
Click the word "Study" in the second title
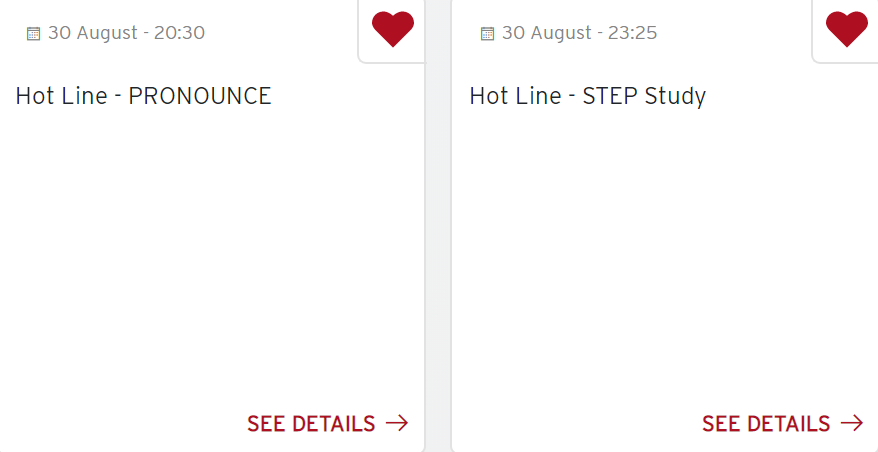click(675, 96)
